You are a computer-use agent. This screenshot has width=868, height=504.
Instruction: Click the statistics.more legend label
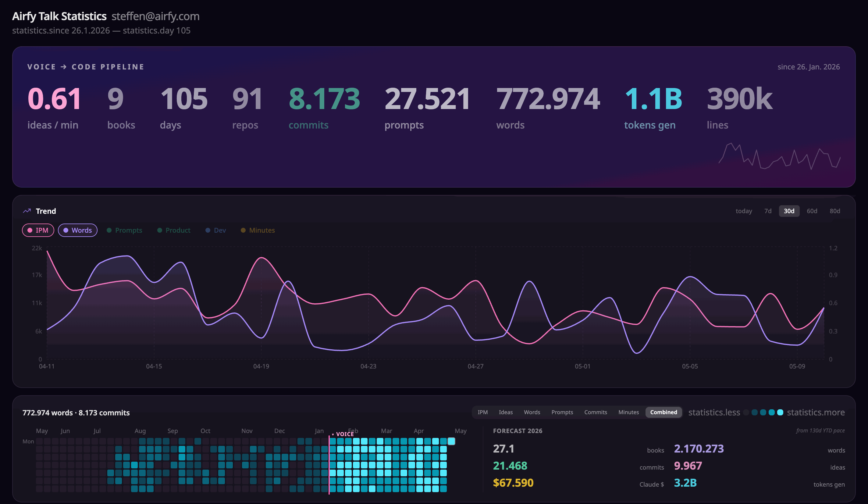(816, 412)
